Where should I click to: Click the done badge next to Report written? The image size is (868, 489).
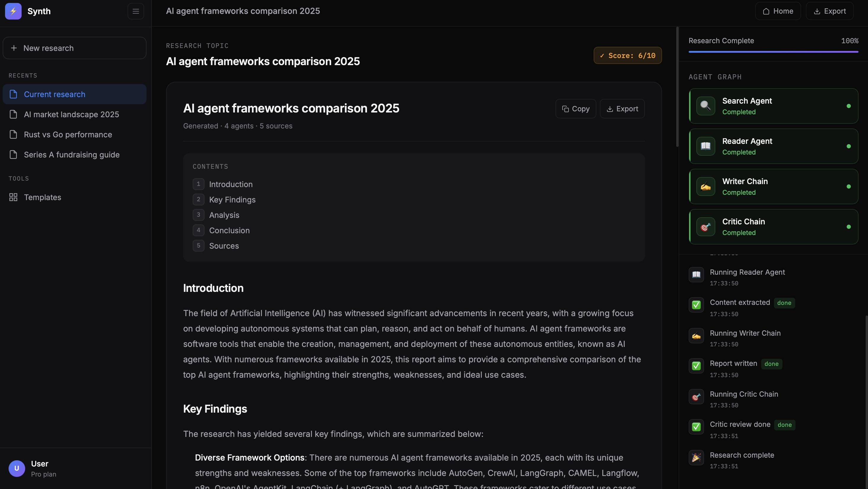point(771,363)
